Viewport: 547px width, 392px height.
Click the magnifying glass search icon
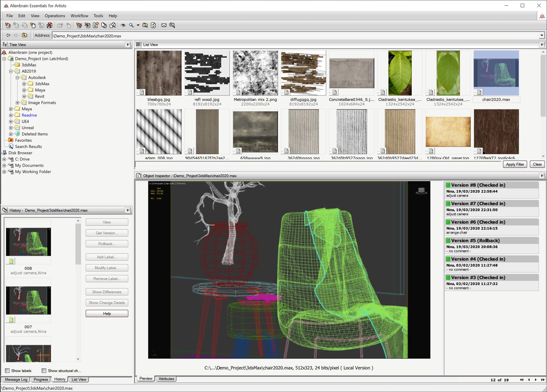click(x=131, y=25)
